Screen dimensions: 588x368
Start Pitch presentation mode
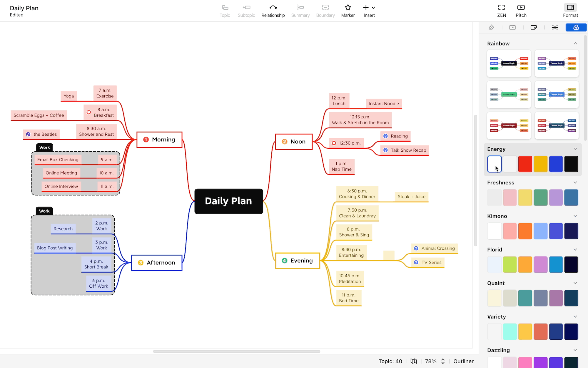[x=521, y=11]
